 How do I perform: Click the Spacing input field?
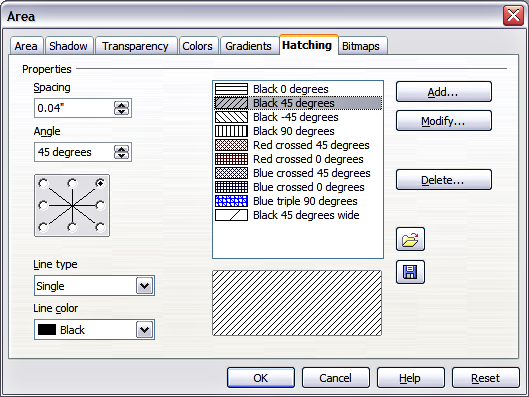coord(74,108)
